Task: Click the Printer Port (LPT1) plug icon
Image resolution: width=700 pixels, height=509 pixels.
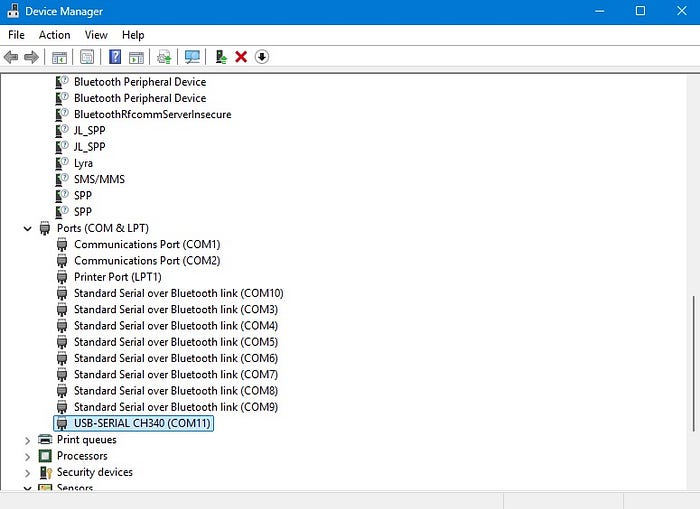Action: [62, 277]
